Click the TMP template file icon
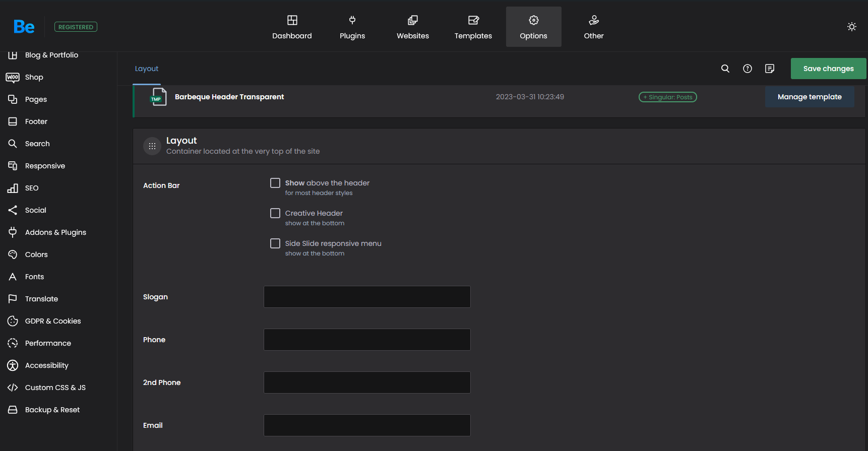The height and width of the screenshot is (451, 868). (158, 97)
